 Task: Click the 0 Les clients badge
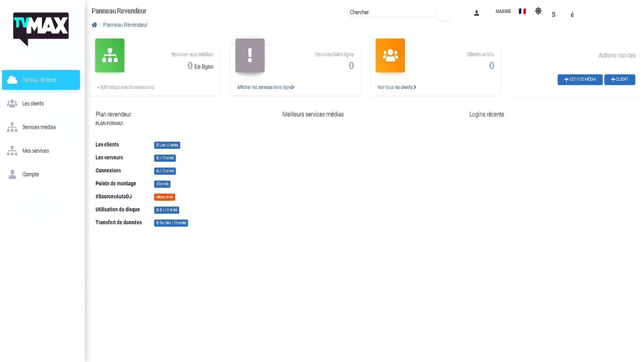(x=167, y=145)
